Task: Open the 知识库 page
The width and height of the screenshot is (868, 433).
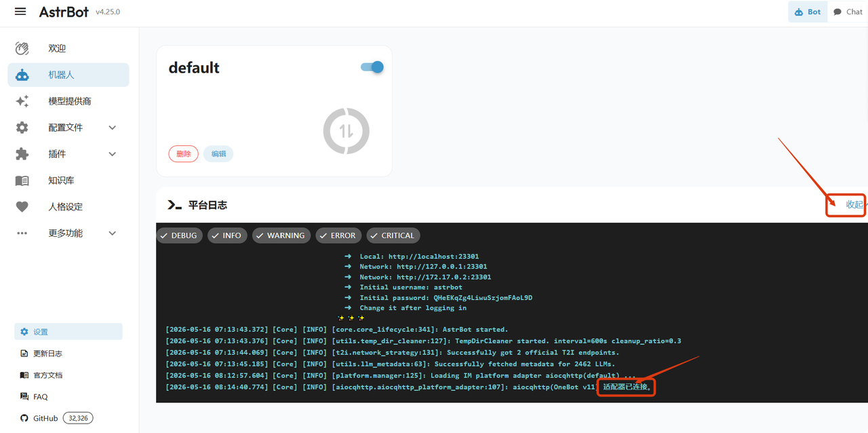Action: 68,181
